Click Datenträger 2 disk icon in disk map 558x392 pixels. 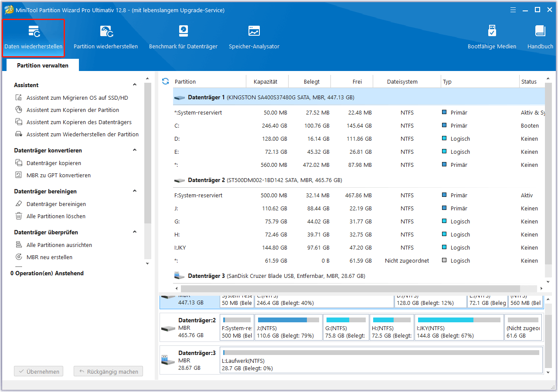point(168,328)
